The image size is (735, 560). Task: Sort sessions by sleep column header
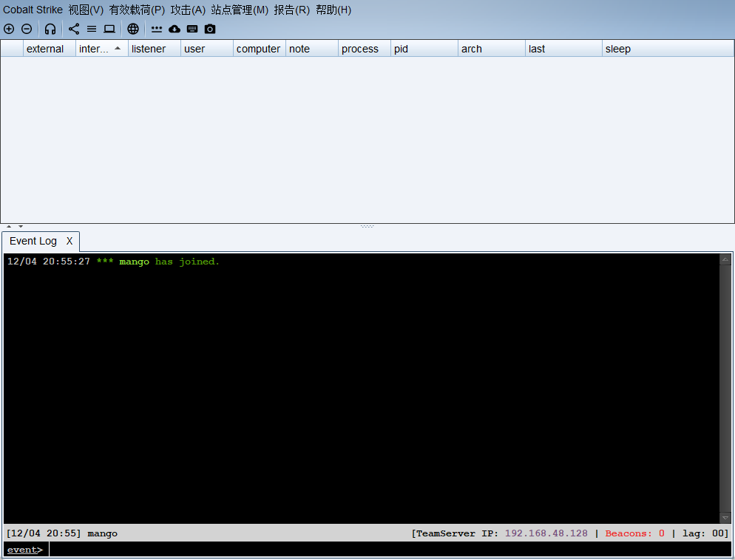point(668,49)
